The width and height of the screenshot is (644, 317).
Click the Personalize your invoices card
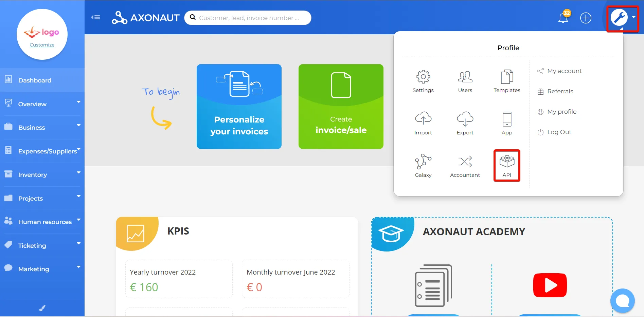tap(239, 107)
